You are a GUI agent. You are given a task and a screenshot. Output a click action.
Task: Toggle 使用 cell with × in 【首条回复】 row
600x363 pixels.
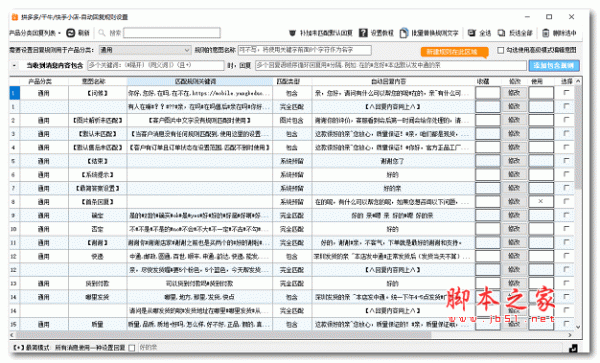(x=541, y=202)
